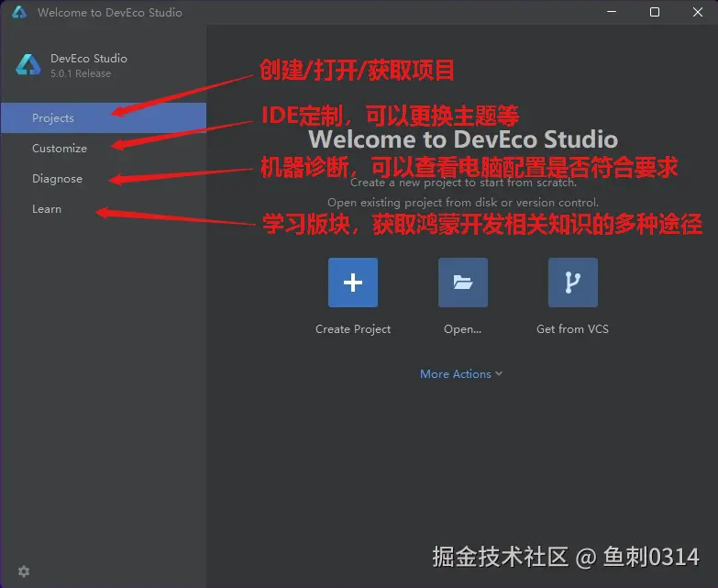Viewport: 718px width, 588px height.
Task: Close the Welcome to DevEco Studio window
Action: (698, 12)
